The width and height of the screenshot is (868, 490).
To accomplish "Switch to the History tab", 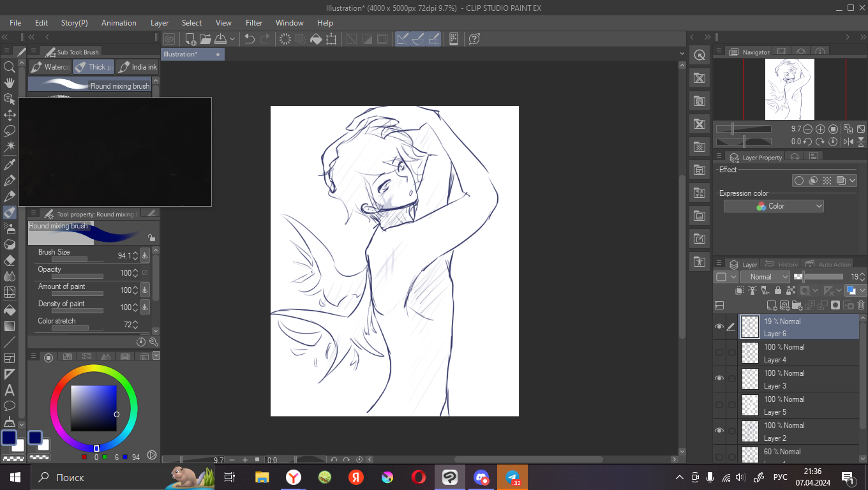I will coord(781,264).
